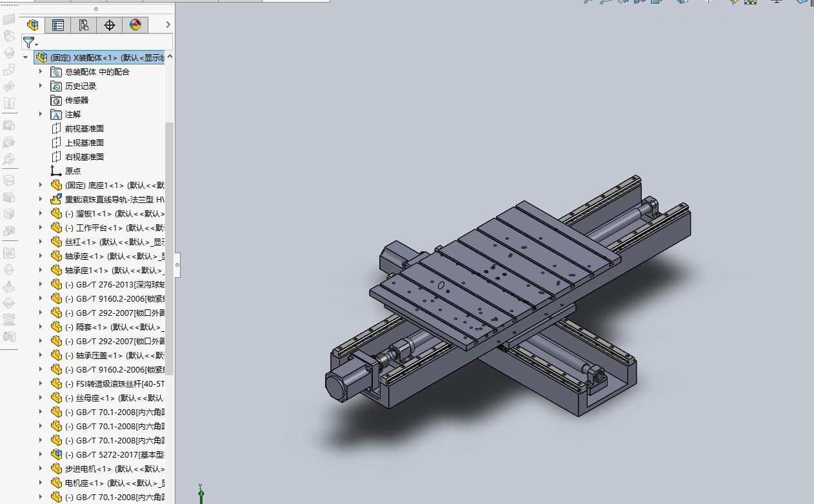Expand the 历史记录 history folder

point(41,86)
